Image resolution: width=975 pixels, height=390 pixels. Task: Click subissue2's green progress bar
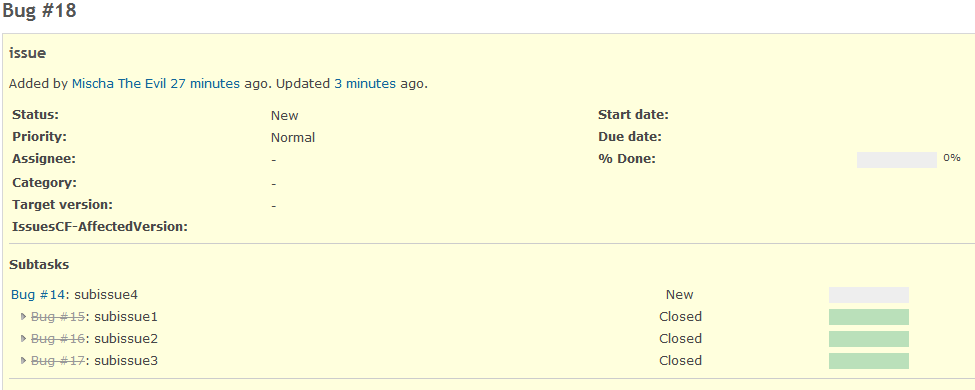869,338
